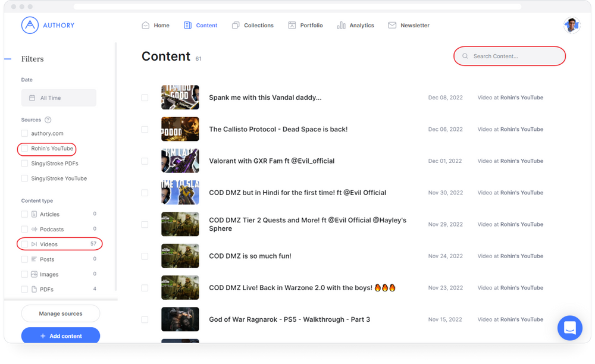This screenshot has width=595, height=364.
Task: Click the Newsletter envelope icon
Action: (392, 25)
